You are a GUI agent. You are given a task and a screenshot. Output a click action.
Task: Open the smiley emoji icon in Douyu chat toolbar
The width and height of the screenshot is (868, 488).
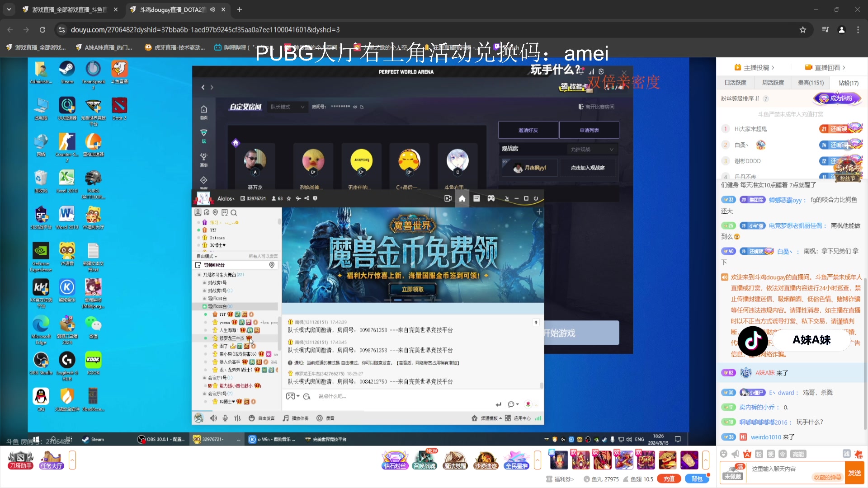[724, 454]
